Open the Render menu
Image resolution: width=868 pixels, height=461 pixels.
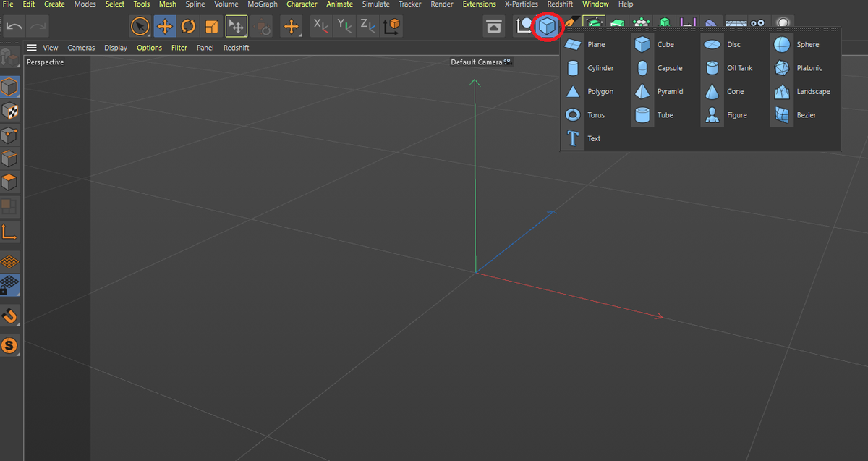442,4
